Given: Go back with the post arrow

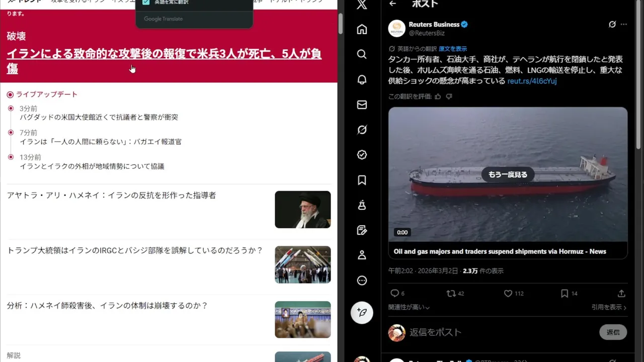Looking at the screenshot, I should (x=393, y=4).
